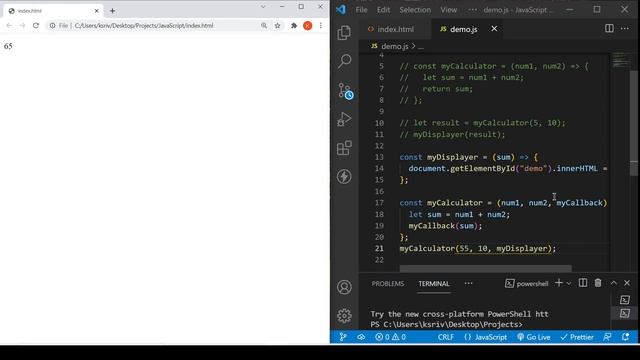Open editor More Actions ellipsis
The height and width of the screenshot is (360, 640).
(x=624, y=29)
